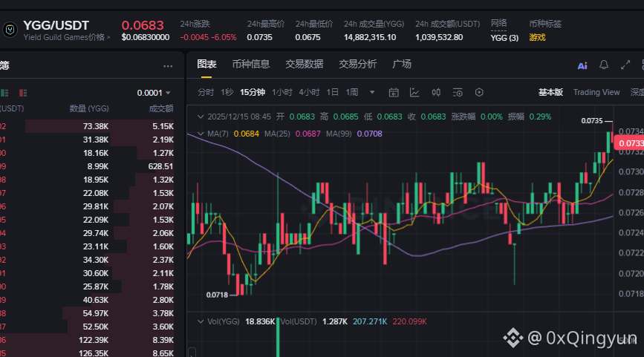Screen dimensions: 644x357
Task: Open the 网络 YGG (3) network list
Action: tap(504, 38)
